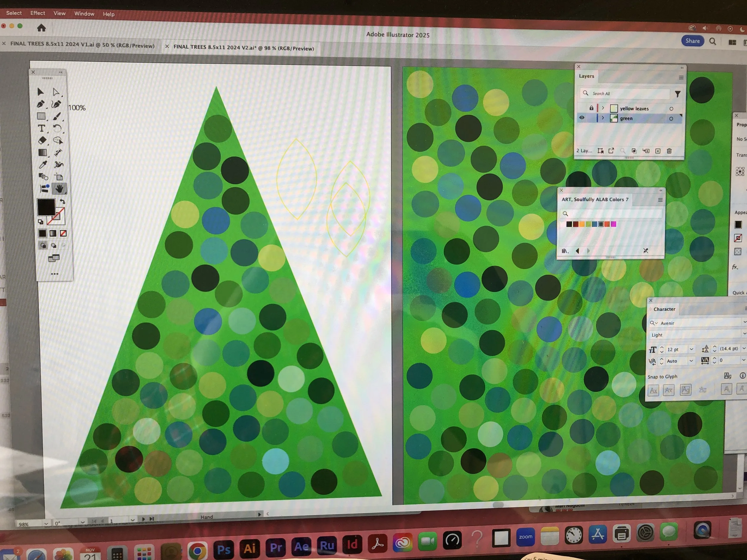Click the Share button
This screenshot has width=747, height=560.
click(692, 41)
